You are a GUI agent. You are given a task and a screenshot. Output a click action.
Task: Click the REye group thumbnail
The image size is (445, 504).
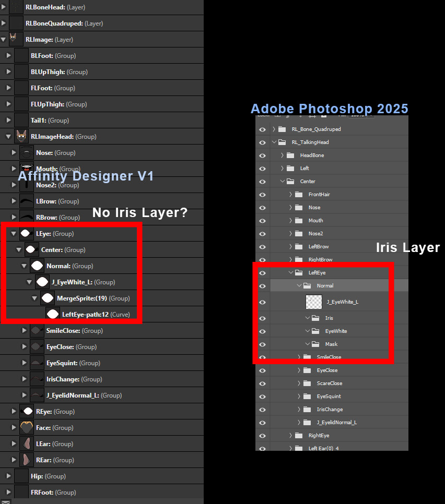(x=27, y=412)
